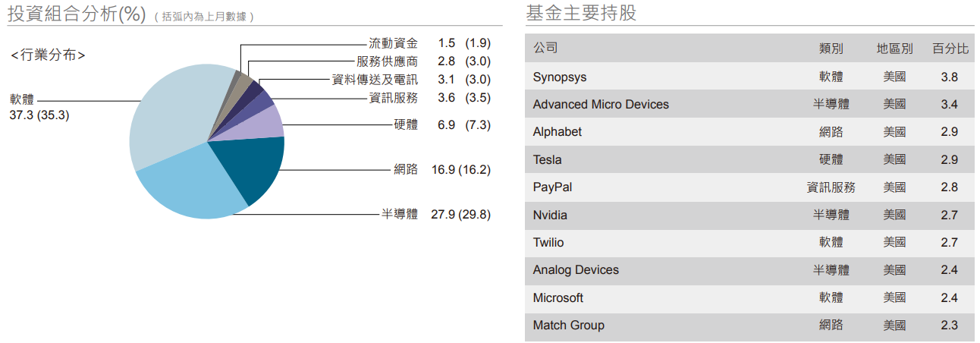The height and width of the screenshot is (343, 980).
Task: Click Tesla's 硬體 category cell
Action: [x=831, y=159]
